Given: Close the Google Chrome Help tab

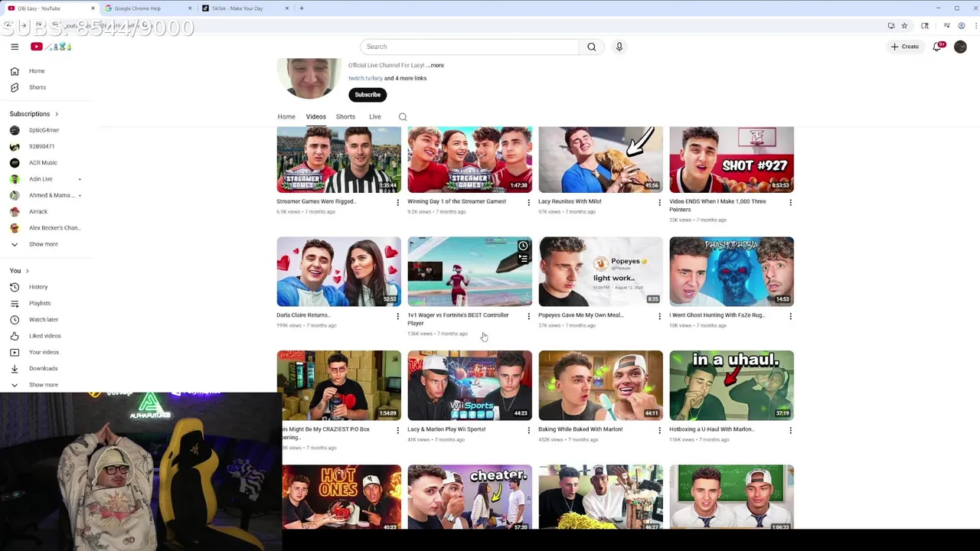Looking at the screenshot, I should 190,8.
